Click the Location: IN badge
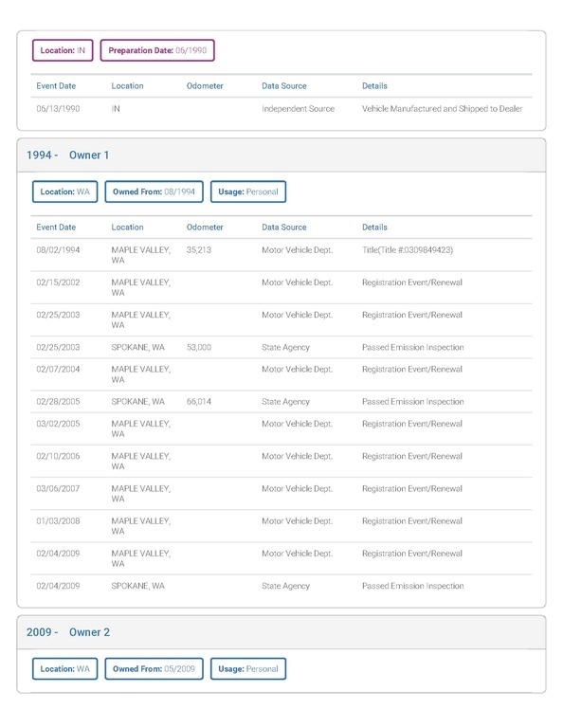The width and height of the screenshot is (563, 728). [63, 50]
